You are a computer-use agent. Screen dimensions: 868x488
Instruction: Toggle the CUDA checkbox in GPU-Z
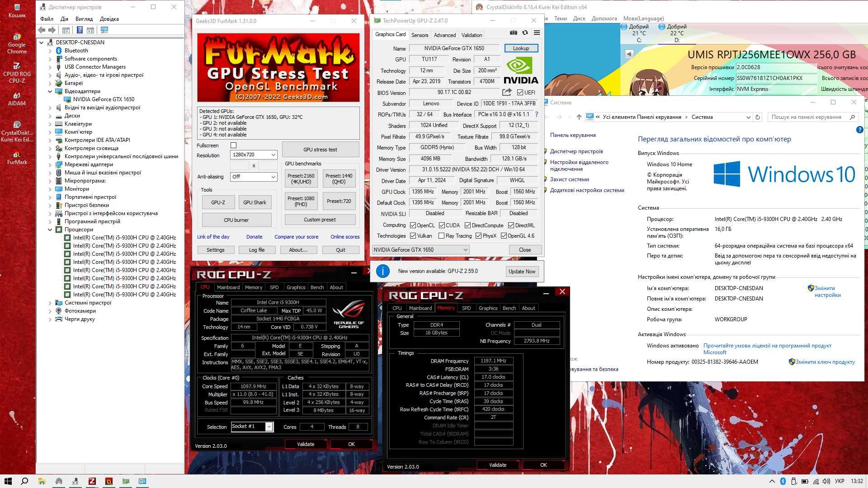click(x=442, y=225)
